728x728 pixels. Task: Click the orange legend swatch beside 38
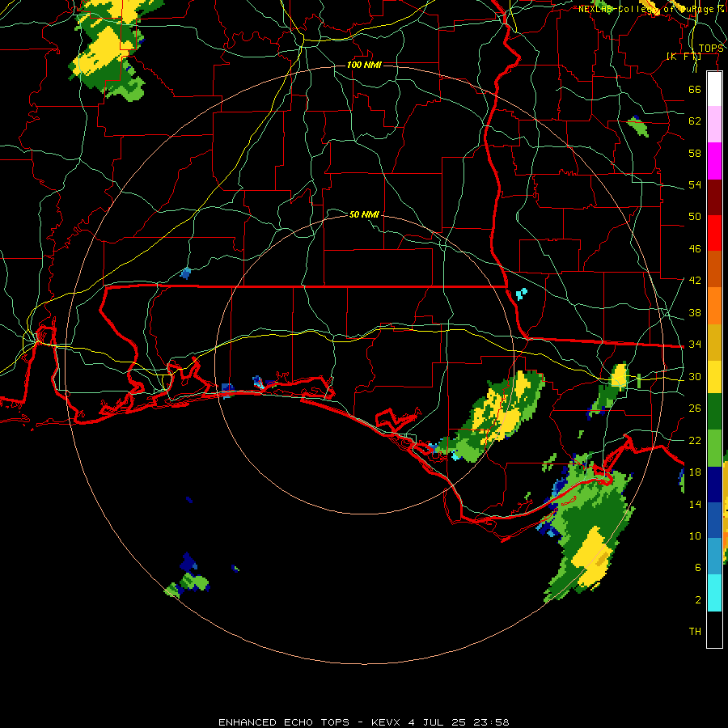[x=714, y=306]
